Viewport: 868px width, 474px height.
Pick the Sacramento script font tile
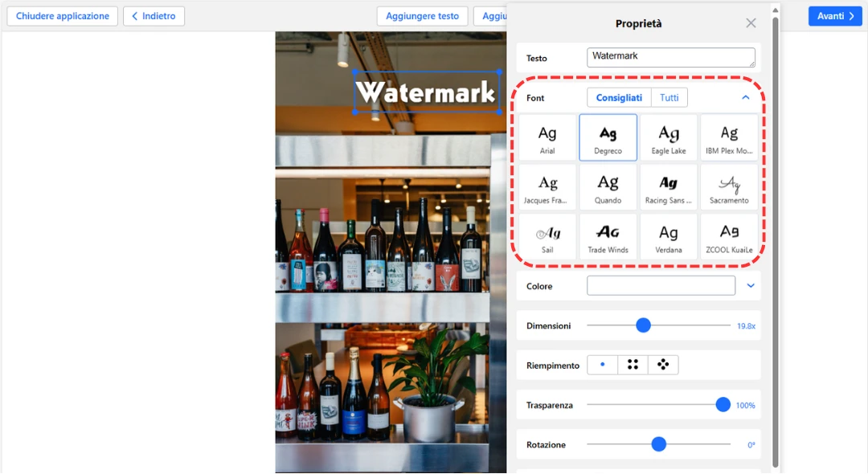click(729, 187)
